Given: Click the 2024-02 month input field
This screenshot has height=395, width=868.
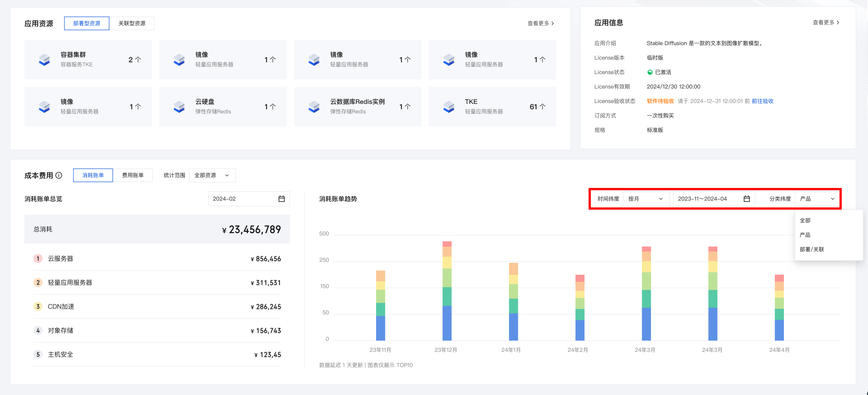Looking at the screenshot, I should click(249, 199).
